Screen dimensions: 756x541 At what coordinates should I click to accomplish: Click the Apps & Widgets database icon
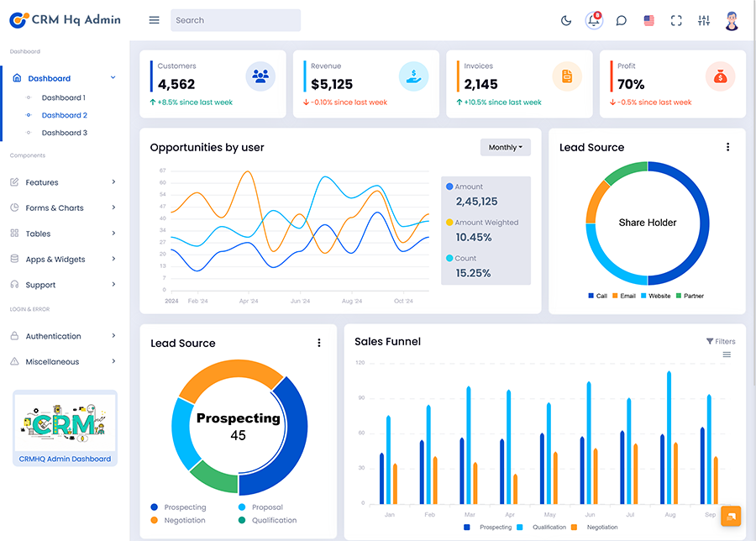[14, 259]
